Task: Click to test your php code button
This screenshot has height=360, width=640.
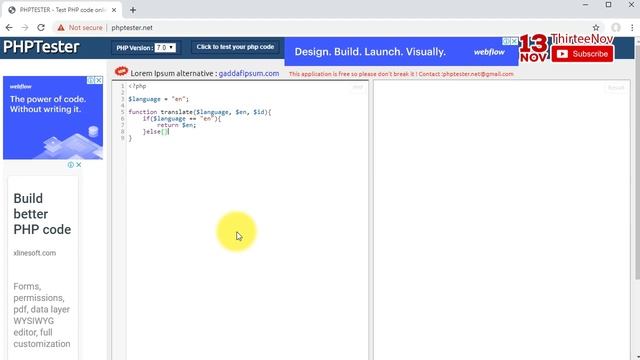Action: coord(235,47)
